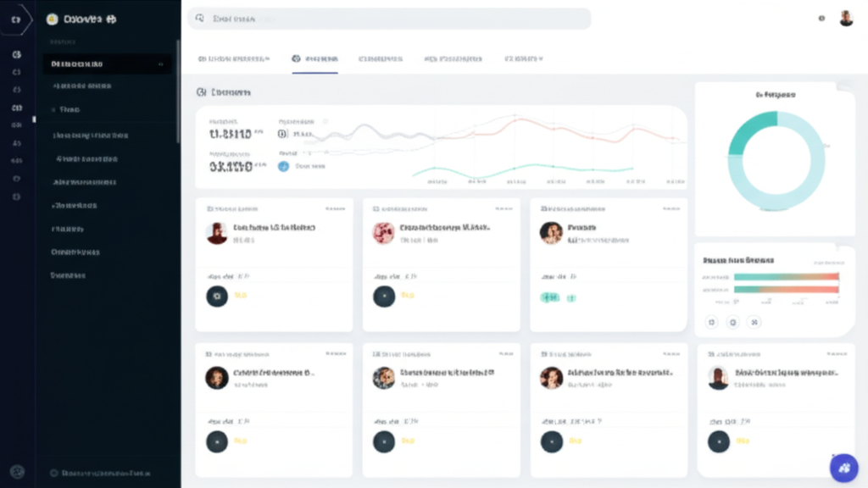Open the sort dropdown on the bar chart panel

click(x=827, y=261)
